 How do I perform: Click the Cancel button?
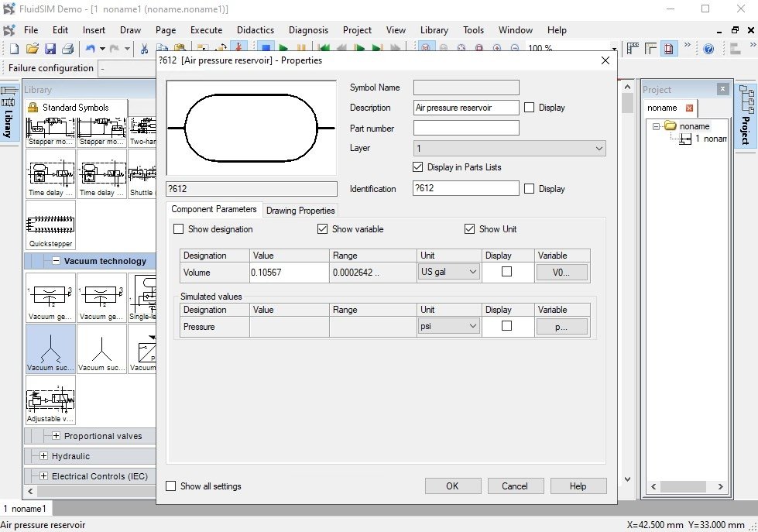[x=516, y=486]
